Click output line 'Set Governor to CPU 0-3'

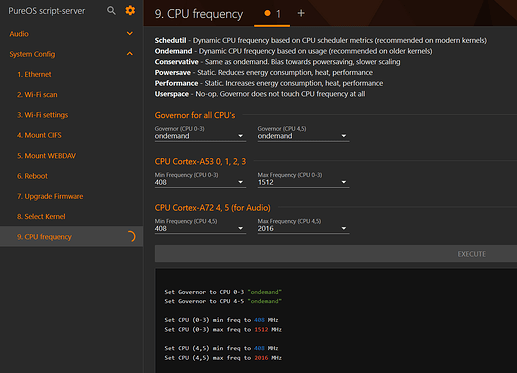[223, 292]
